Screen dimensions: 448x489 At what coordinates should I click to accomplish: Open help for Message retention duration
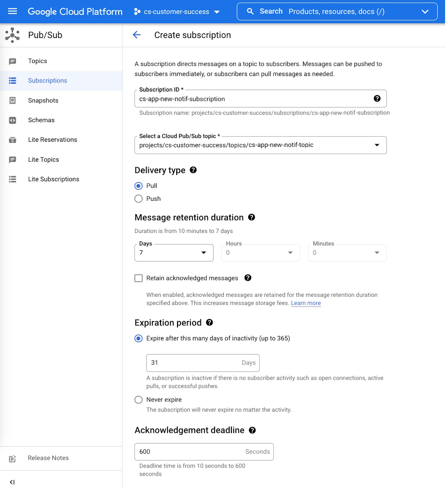coord(252,217)
